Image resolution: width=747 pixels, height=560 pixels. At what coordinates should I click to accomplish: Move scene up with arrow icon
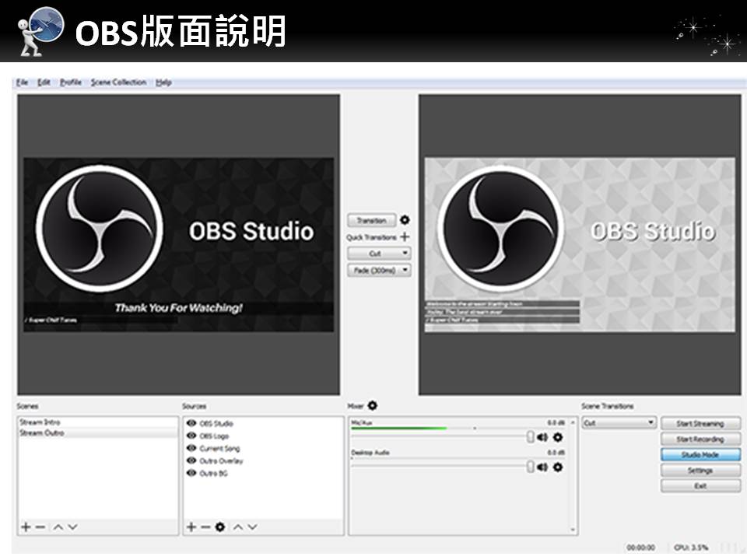[58, 527]
